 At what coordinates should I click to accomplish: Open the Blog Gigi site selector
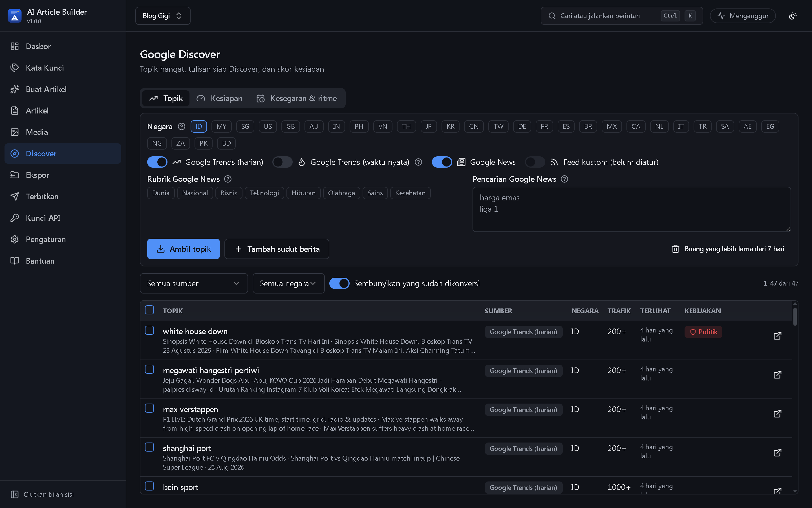coord(163,16)
